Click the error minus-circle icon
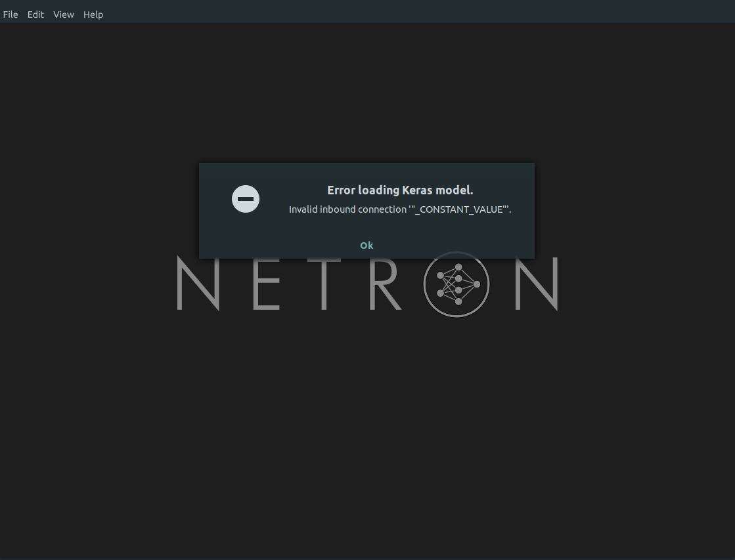This screenshot has width=735, height=560. pyautogui.click(x=246, y=199)
